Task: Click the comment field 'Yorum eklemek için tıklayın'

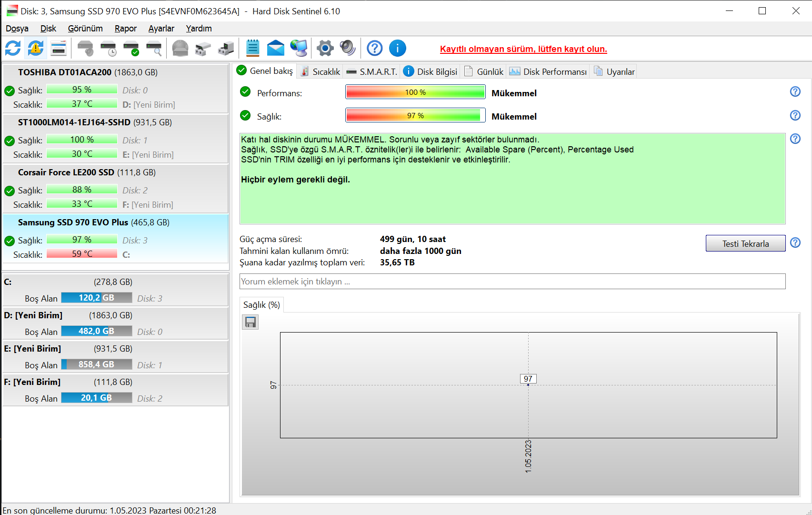Action: coord(512,282)
